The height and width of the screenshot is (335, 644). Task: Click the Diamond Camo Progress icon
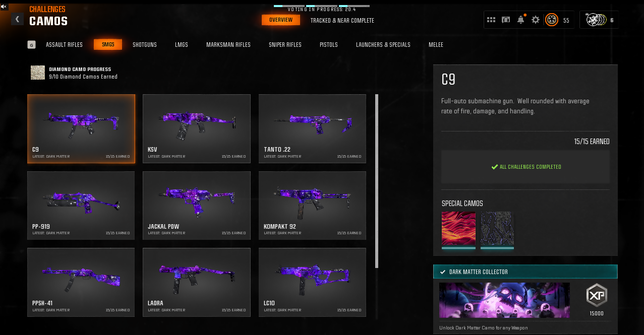(38, 73)
